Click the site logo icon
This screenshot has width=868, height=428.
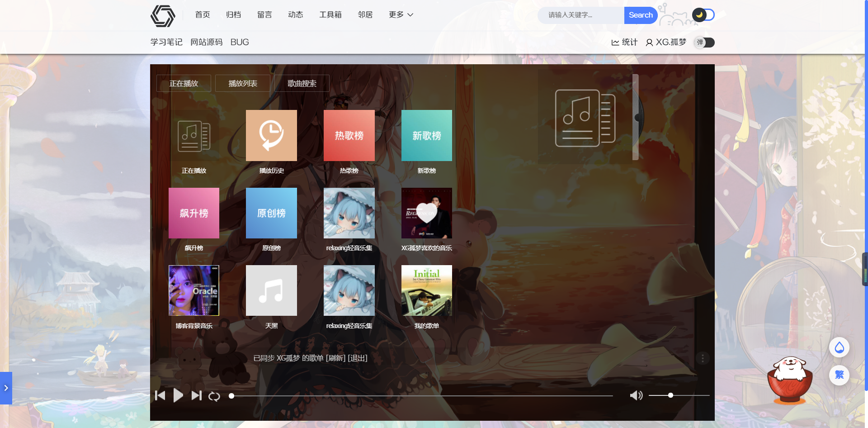point(163,16)
